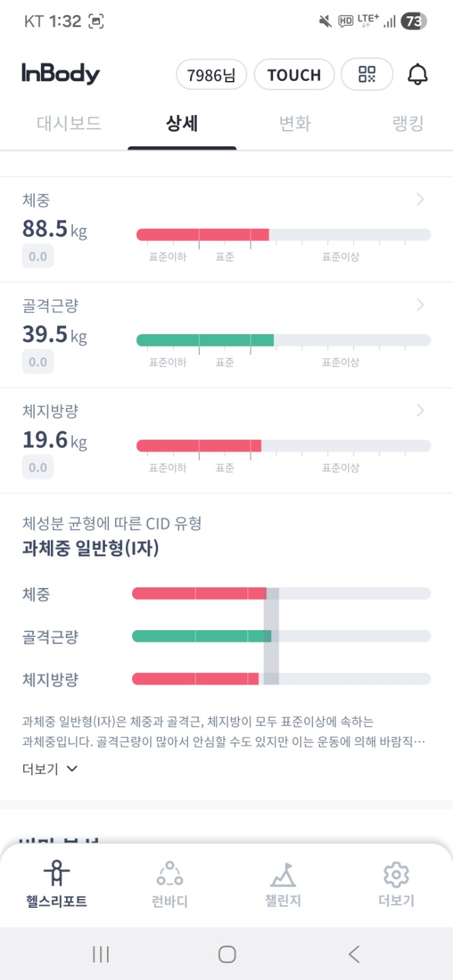Open Android recent apps icon
This screenshot has height=980, width=453.
101,954
